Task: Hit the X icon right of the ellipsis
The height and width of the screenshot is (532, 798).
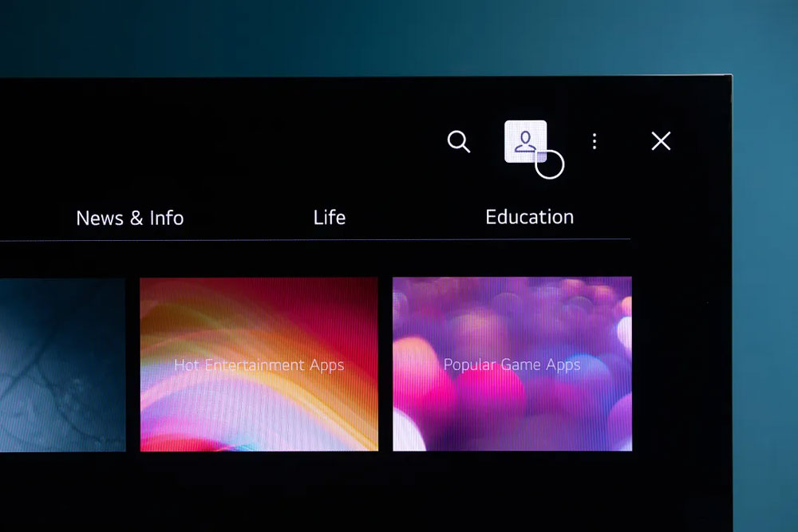Action: [x=661, y=141]
